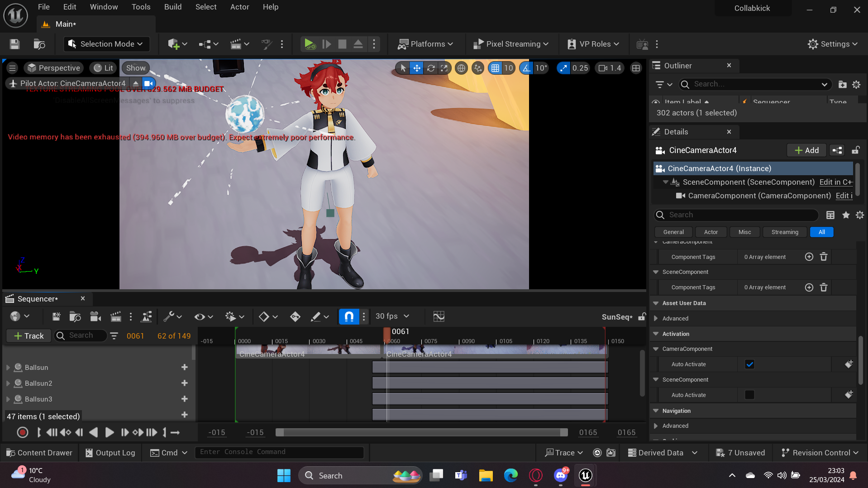Play the sequence forward
Screen dimensions: 868x488
[109, 433]
